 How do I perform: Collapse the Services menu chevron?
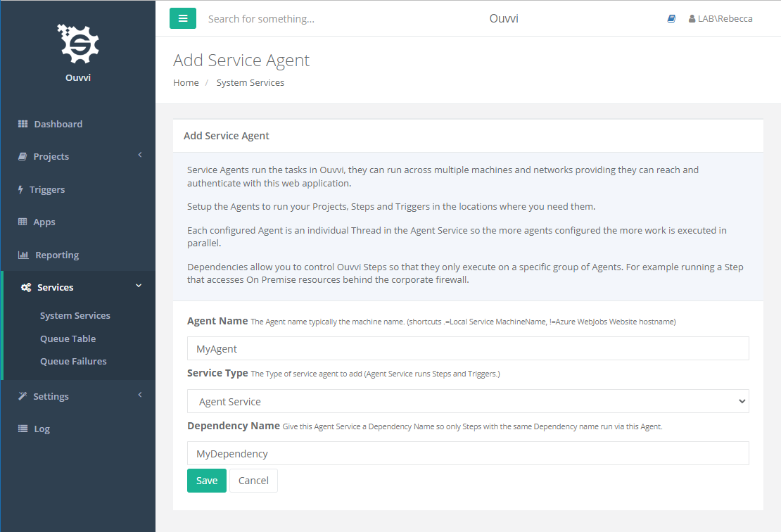tap(139, 286)
